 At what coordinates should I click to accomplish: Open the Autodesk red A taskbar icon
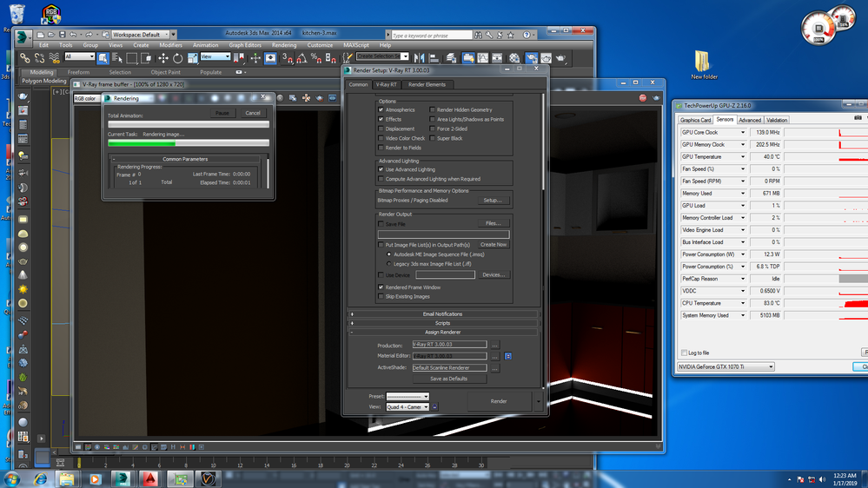(x=150, y=478)
